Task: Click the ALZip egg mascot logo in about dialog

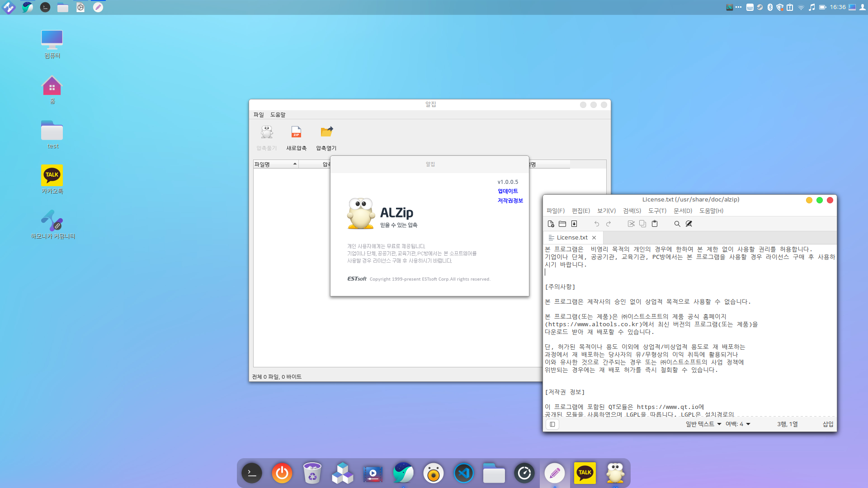Action: 361,213
